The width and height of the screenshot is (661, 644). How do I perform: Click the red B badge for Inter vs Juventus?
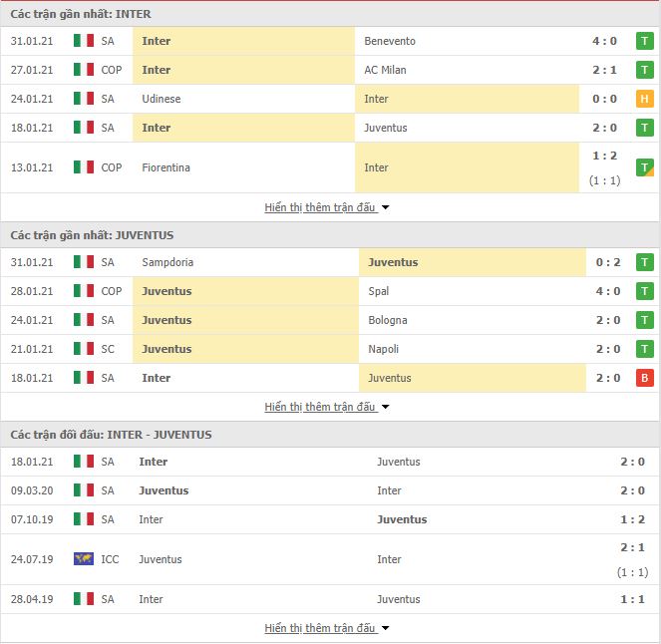coord(645,378)
